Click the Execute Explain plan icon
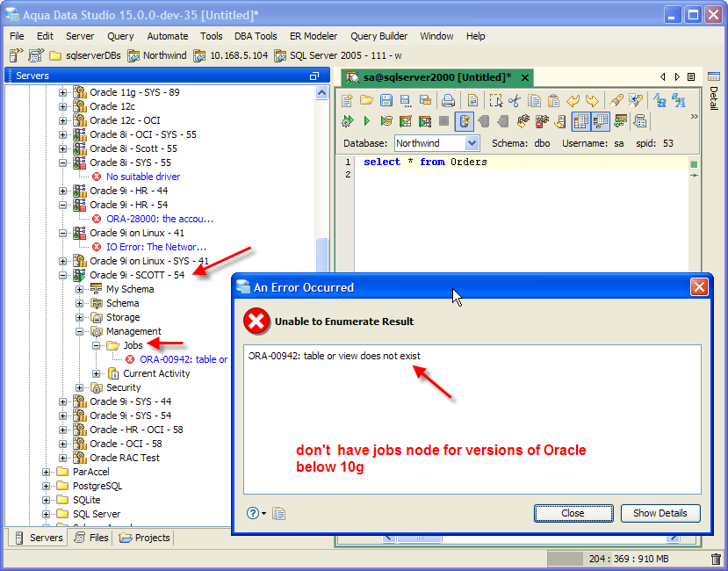728x571 pixels. (x=386, y=122)
